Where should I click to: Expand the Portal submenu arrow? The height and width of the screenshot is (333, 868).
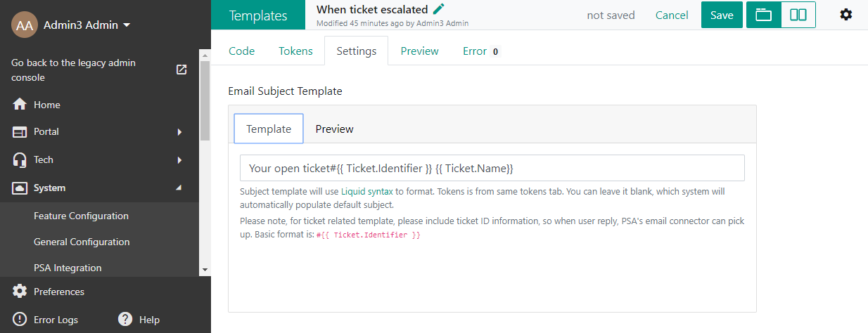pyautogui.click(x=179, y=131)
